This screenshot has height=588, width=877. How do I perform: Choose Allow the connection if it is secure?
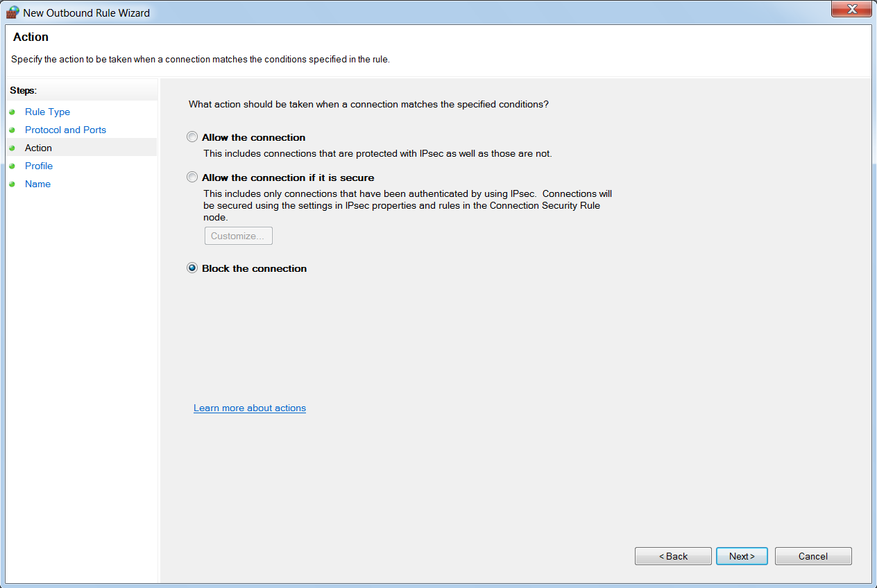click(x=192, y=178)
